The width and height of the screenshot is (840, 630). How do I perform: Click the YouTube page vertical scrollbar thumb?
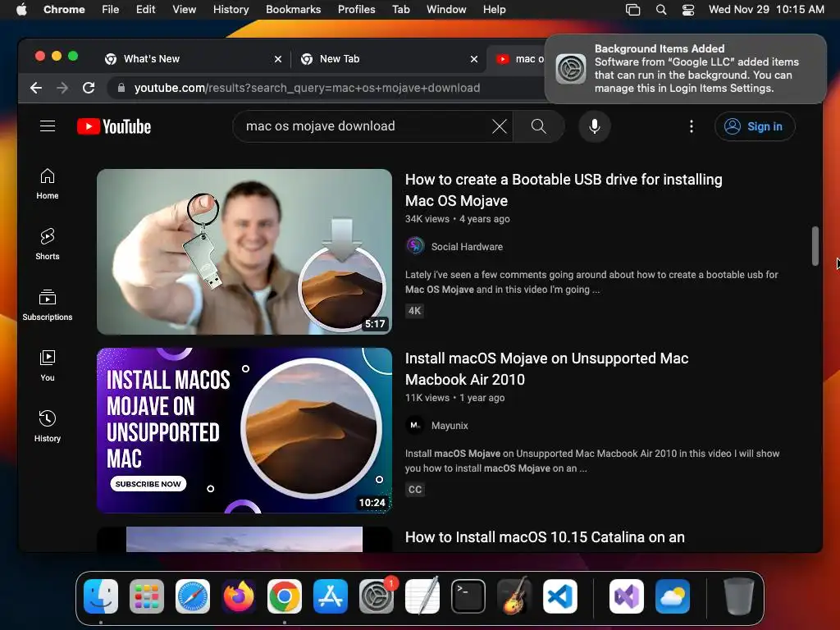pyautogui.click(x=815, y=246)
